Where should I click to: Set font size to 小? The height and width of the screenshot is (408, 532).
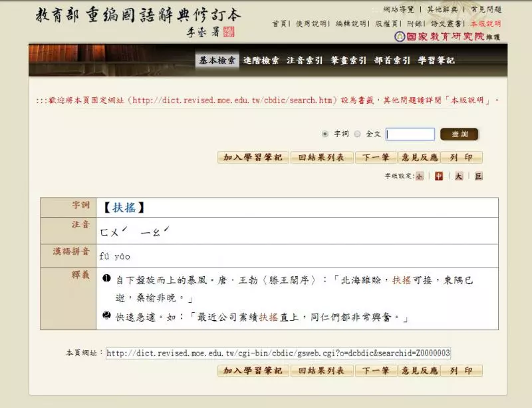tap(420, 176)
